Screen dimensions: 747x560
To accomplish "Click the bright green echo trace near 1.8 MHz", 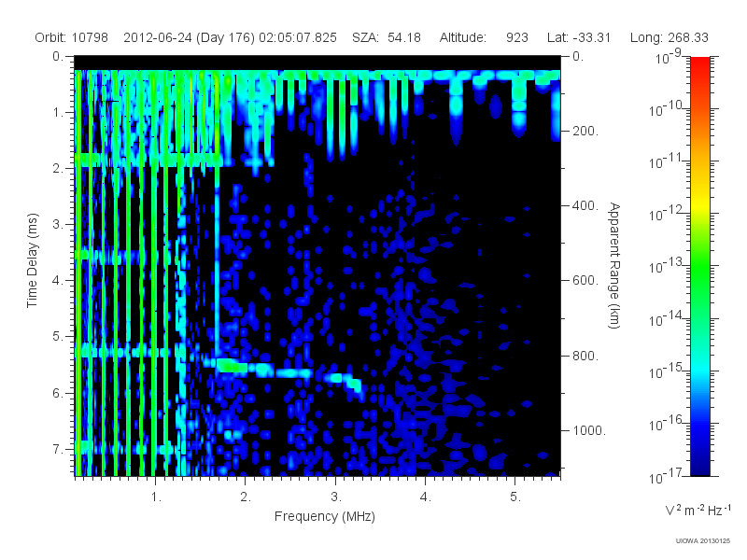I will 232,366.
